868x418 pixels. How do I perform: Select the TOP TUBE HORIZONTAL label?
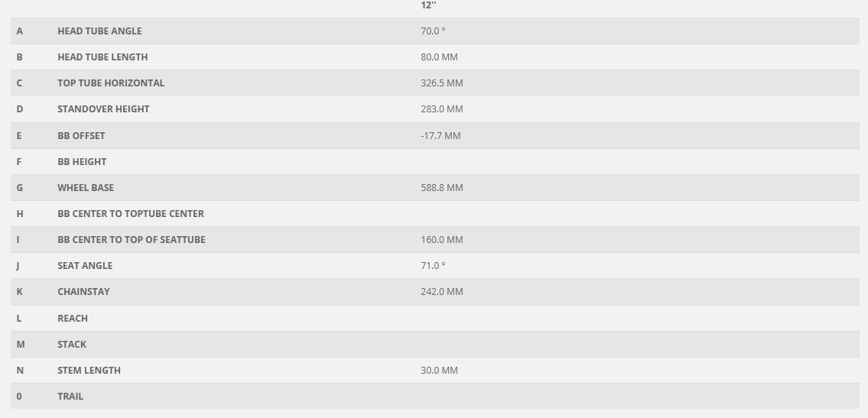111,83
